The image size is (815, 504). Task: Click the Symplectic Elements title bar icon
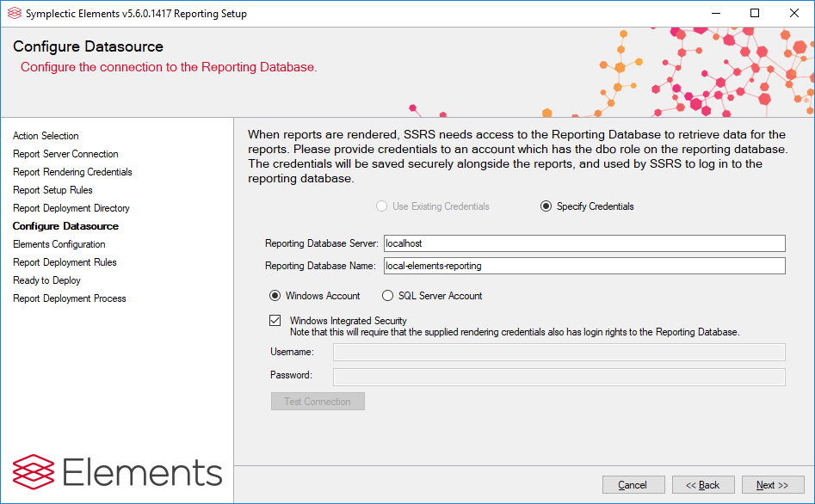15,14
